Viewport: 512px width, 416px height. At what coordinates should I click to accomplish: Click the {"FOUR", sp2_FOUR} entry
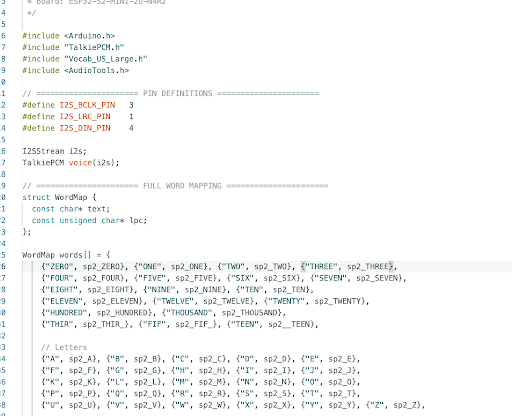pyautogui.click(x=83, y=278)
